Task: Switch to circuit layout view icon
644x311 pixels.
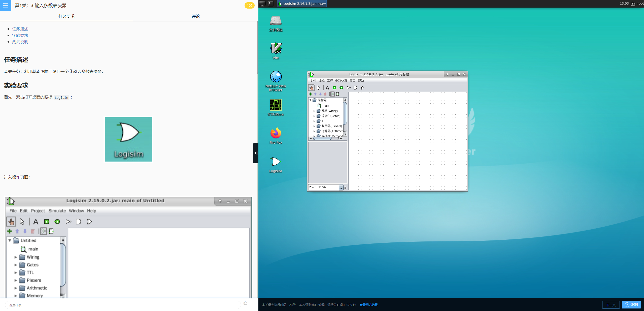Action: pos(332,94)
